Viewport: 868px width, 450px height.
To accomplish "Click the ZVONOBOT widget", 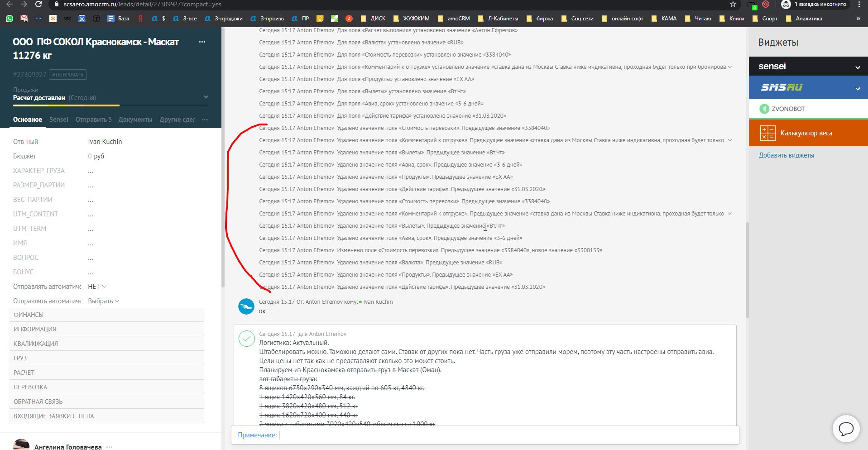I will 808,109.
